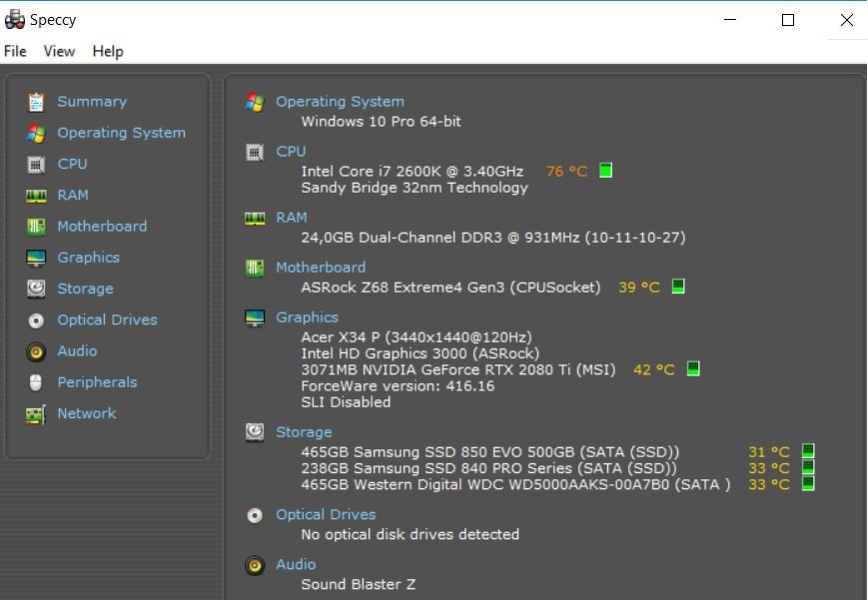Follow the Storage heading link in summary
This screenshot has height=600, width=868.
click(x=304, y=432)
